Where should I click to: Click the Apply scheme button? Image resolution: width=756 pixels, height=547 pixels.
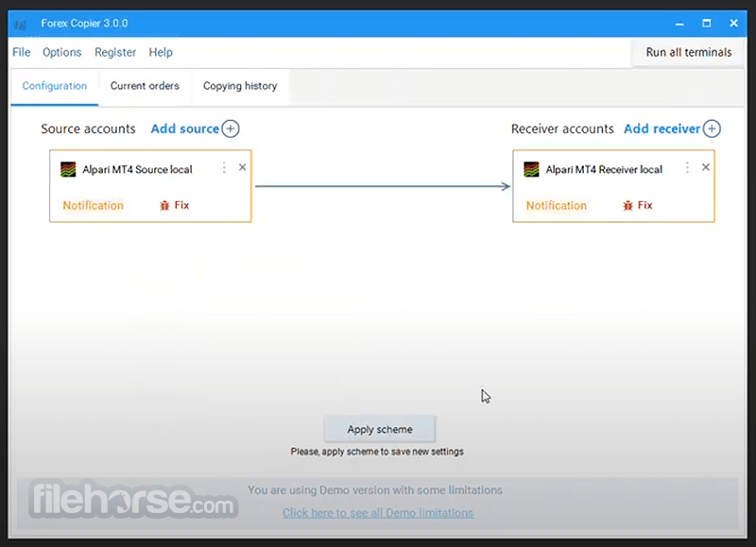[380, 429]
